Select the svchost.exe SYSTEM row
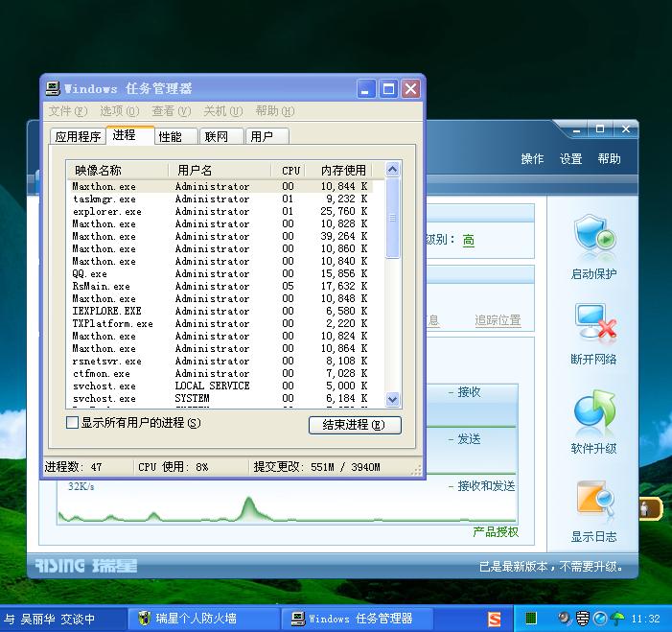This screenshot has height=632, width=672. [220, 398]
